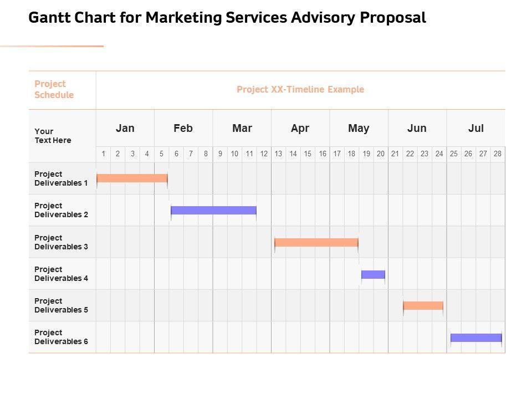532x399 pixels.
Task: Select the Project Deliverables 4 row label
Action: 61,274
